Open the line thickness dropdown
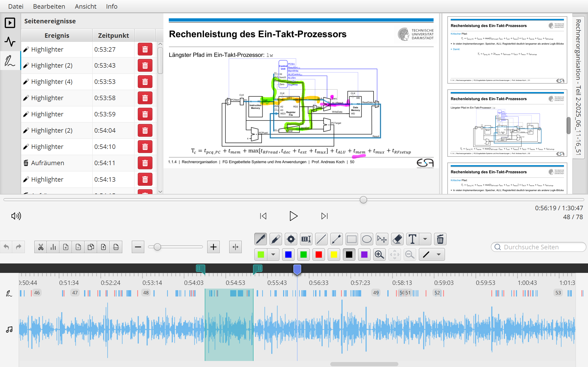The image size is (588, 367). click(x=439, y=254)
